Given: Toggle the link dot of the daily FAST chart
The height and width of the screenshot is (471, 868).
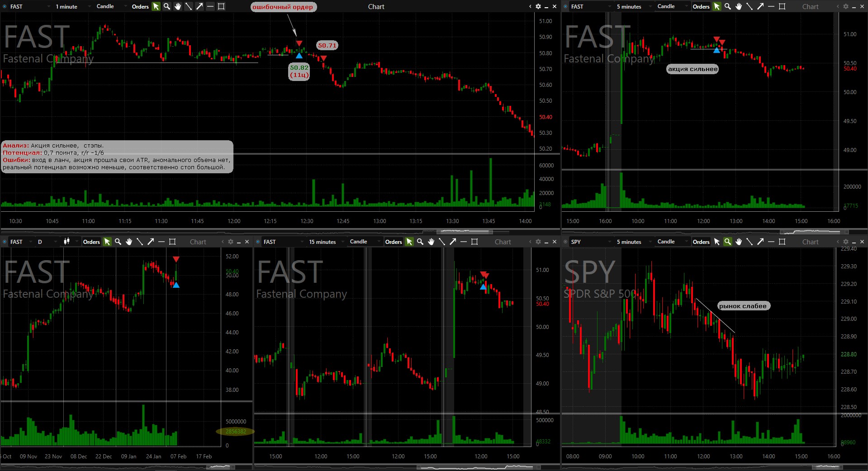Looking at the screenshot, I should pos(5,242).
